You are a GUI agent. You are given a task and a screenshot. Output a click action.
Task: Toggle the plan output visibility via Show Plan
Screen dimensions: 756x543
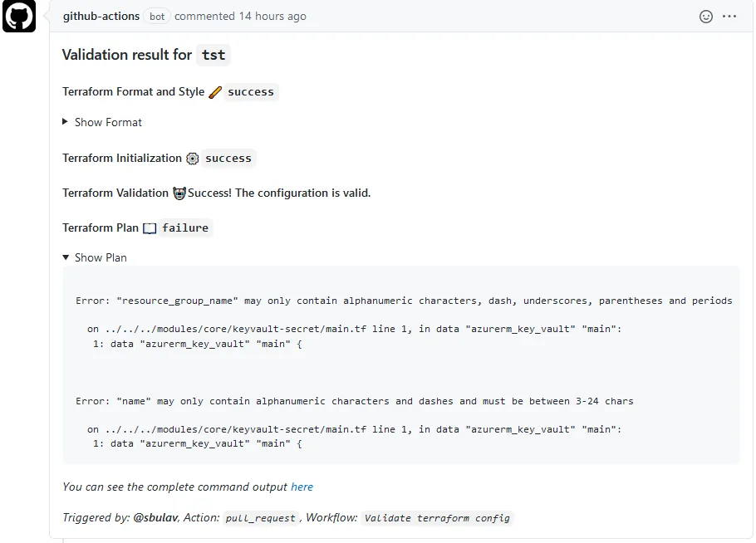[101, 257]
